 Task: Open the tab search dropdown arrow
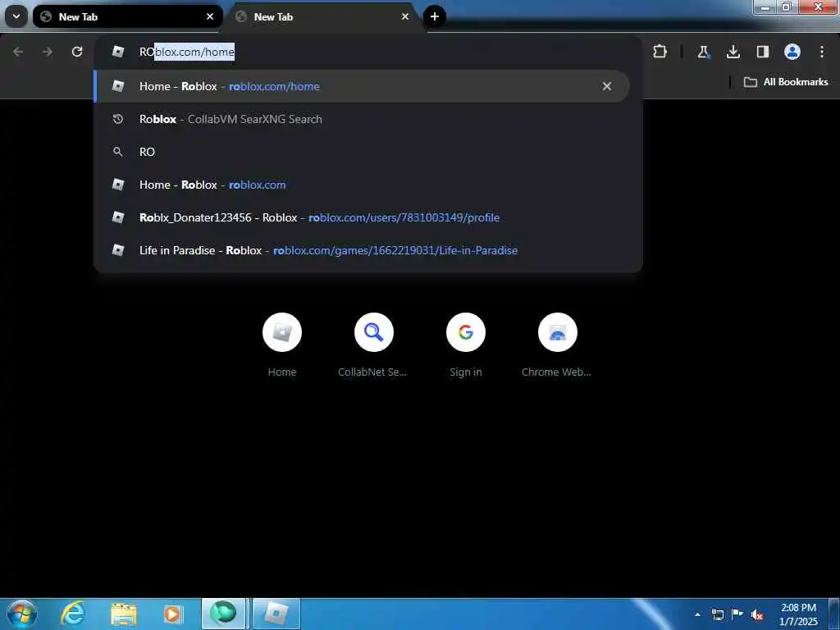(x=16, y=16)
